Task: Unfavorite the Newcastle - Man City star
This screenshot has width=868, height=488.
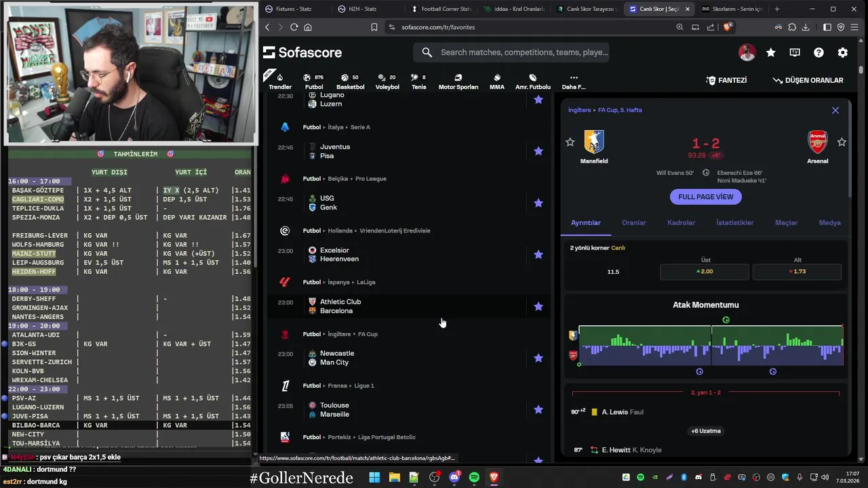Action: coord(538,358)
